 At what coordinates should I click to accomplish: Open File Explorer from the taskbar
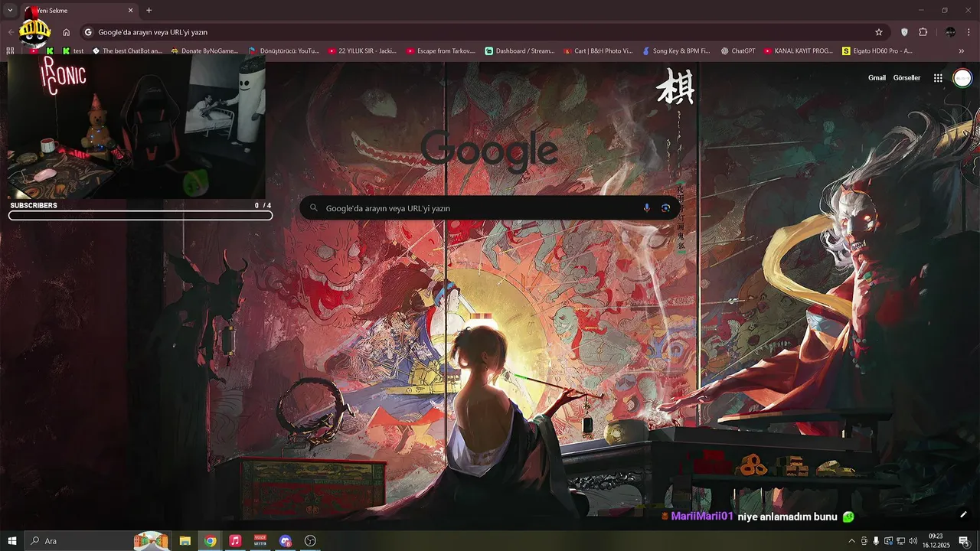click(x=185, y=541)
